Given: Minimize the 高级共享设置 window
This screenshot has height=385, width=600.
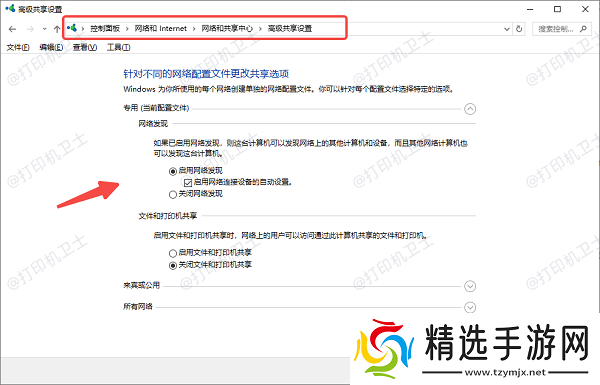Looking at the screenshot, I should [x=530, y=9].
